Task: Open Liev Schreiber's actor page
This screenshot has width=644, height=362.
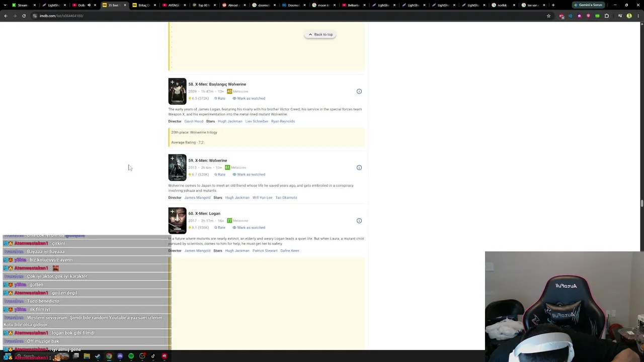Action: [257, 121]
